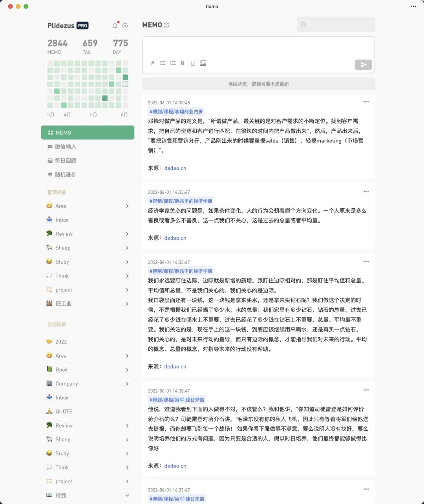424x504 pixels.
Task: Open options menu for 14:33:48 memo
Action: pyautogui.click(x=366, y=102)
